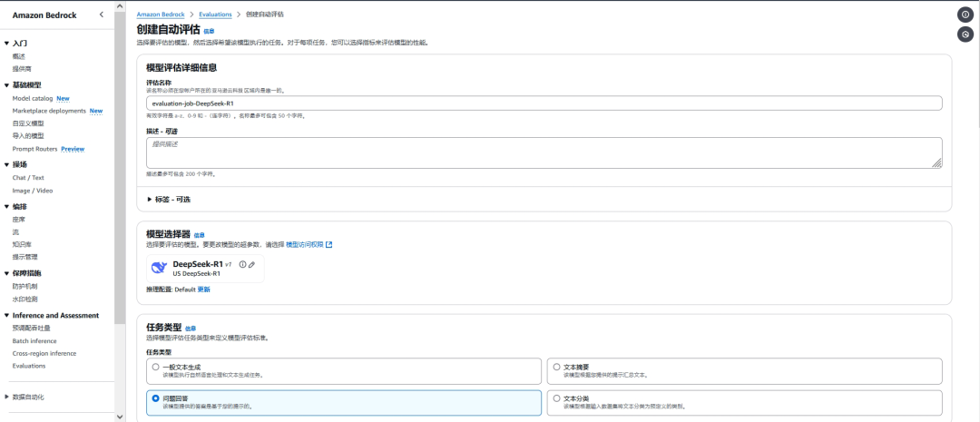The image size is (980, 422).
Task: Click the info icon beside DeepSeek-R1
Action: coord(242,264)
